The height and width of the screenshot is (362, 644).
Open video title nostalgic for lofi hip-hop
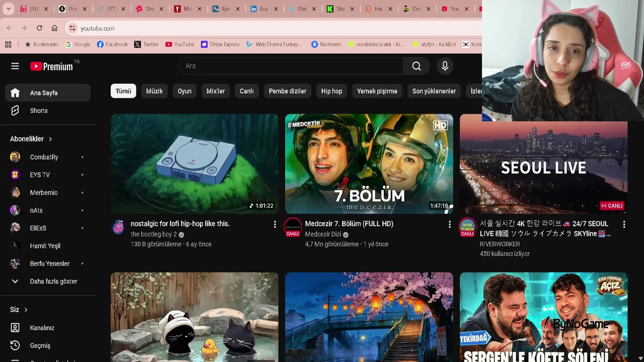tap(180, 224)
